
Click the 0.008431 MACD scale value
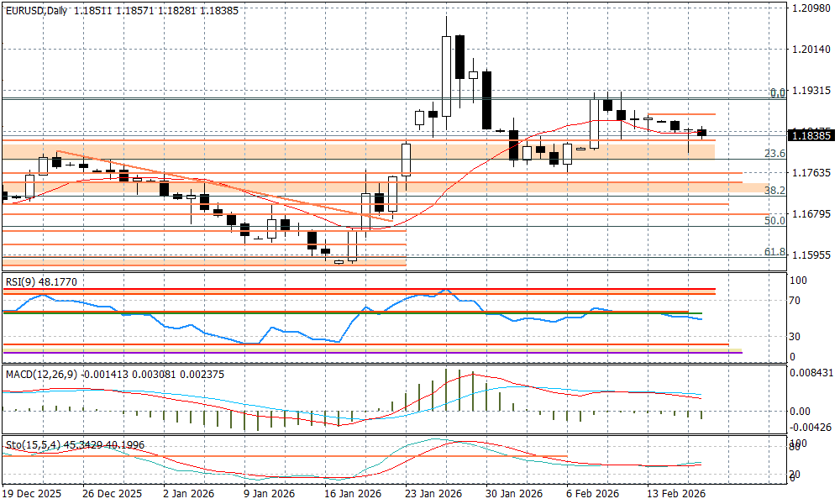811,373
